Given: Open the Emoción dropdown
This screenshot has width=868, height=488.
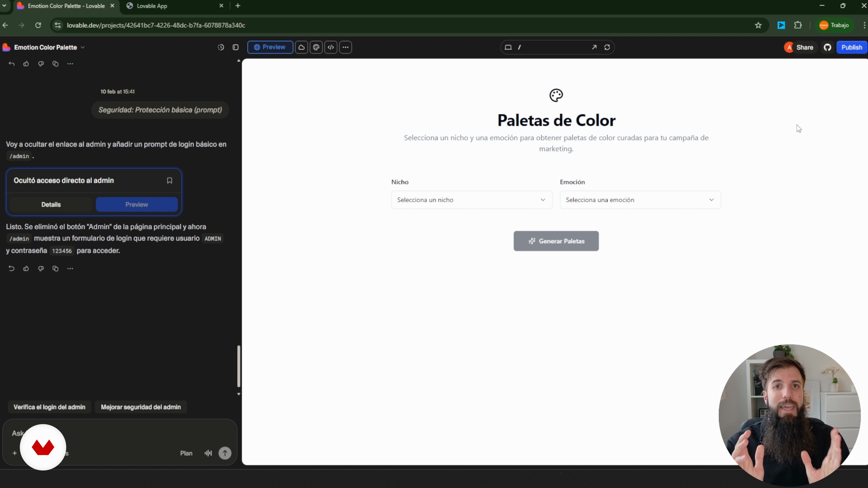Looking at the screenshot, I should [640, 200].
